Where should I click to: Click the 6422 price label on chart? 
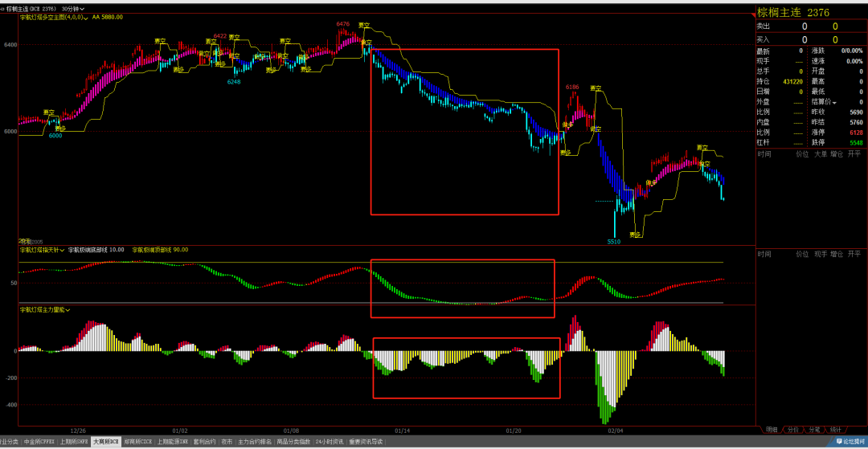click(x=219, y=36)
